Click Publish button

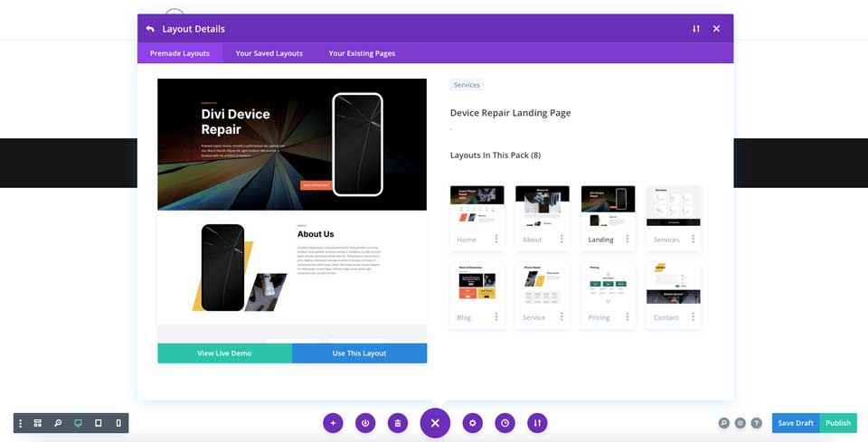click(838, 423)
